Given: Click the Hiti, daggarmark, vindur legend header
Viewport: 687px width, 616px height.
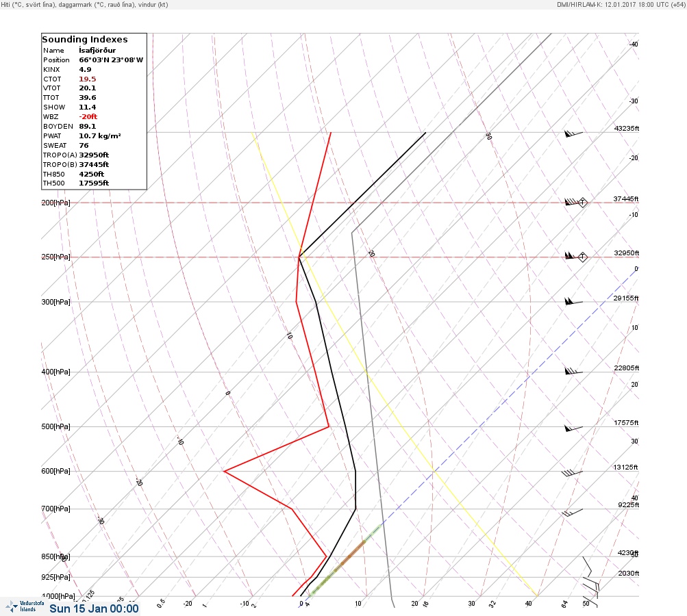Looking at the screenshot, I should click(x=84, y=4).
